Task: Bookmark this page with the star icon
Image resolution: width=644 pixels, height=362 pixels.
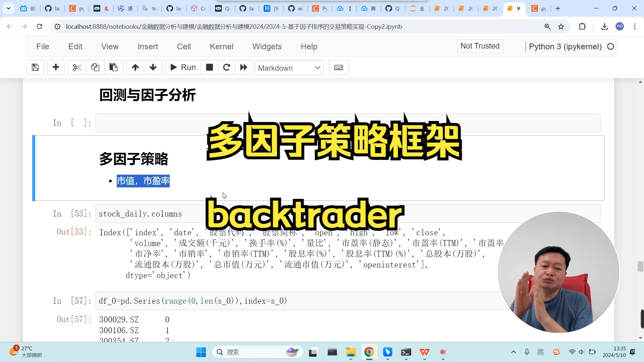Action: pyautogui.click(x=561, y=26)
